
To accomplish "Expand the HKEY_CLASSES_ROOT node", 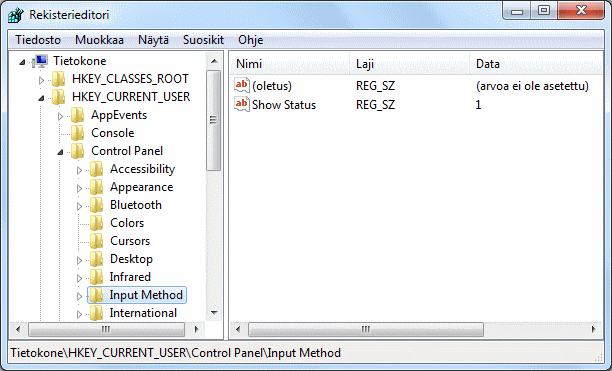I will pyautogui.click(x=41, y=80).
